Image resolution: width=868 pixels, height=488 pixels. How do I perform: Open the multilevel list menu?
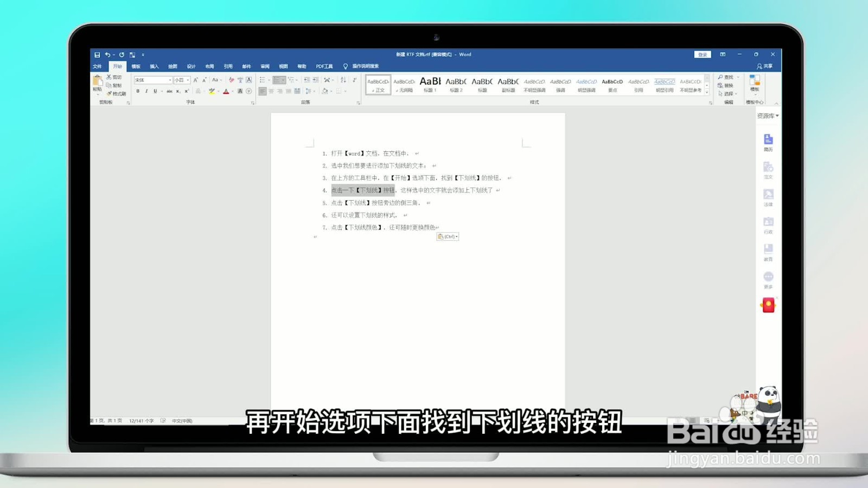(x=292, y=80)
